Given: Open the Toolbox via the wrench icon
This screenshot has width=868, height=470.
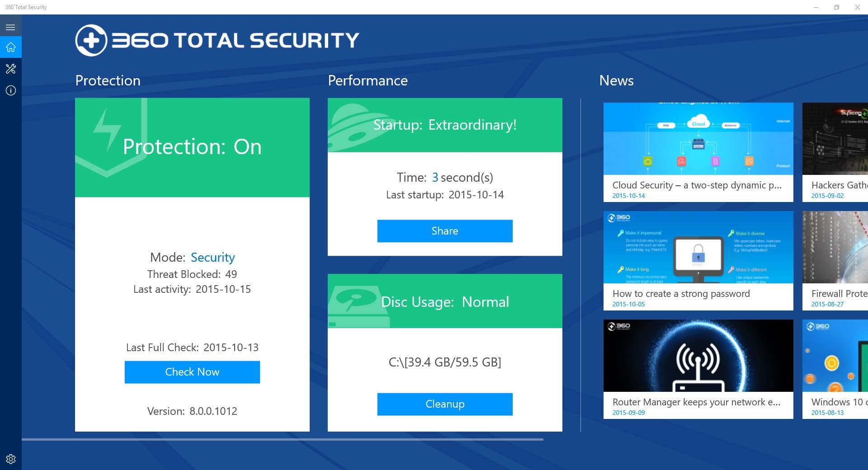Looking at the screenshot, I should [10, 69].
